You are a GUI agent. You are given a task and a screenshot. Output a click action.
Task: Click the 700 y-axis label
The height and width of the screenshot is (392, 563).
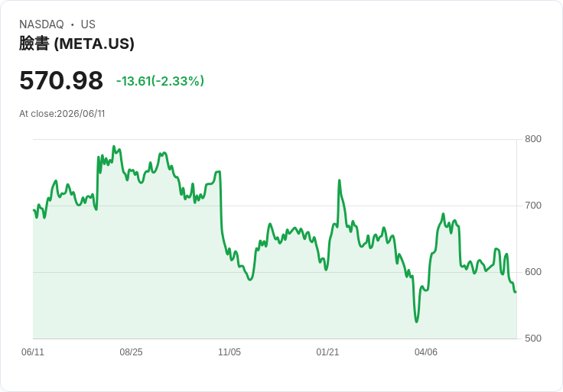pos(533,206)
